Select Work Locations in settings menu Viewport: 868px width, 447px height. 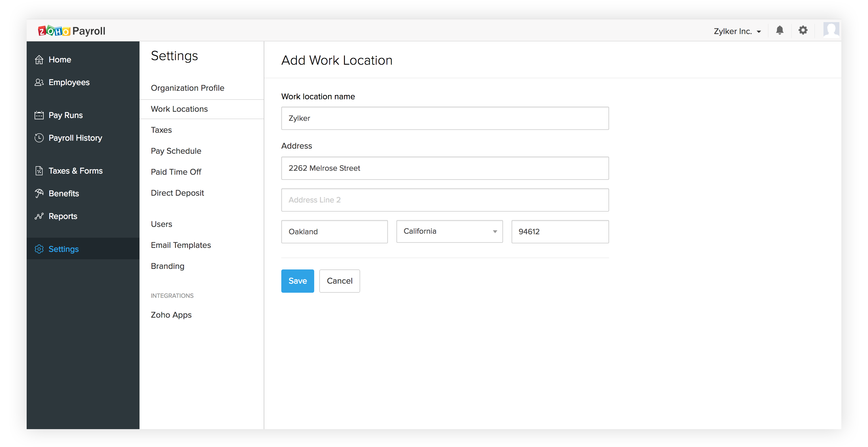click(179, 109)
